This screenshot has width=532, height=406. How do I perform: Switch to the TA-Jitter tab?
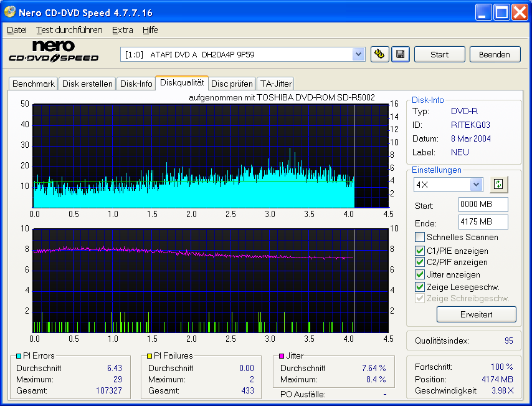(275, 84)
